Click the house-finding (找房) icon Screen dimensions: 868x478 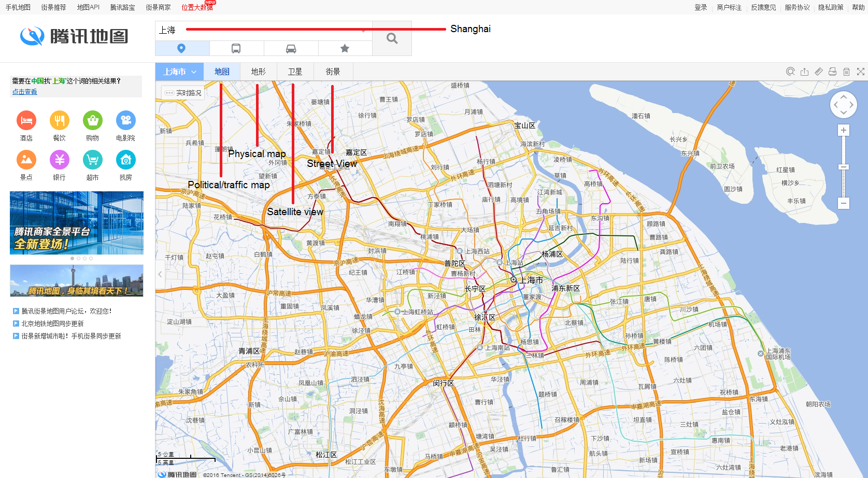point(126,160)
